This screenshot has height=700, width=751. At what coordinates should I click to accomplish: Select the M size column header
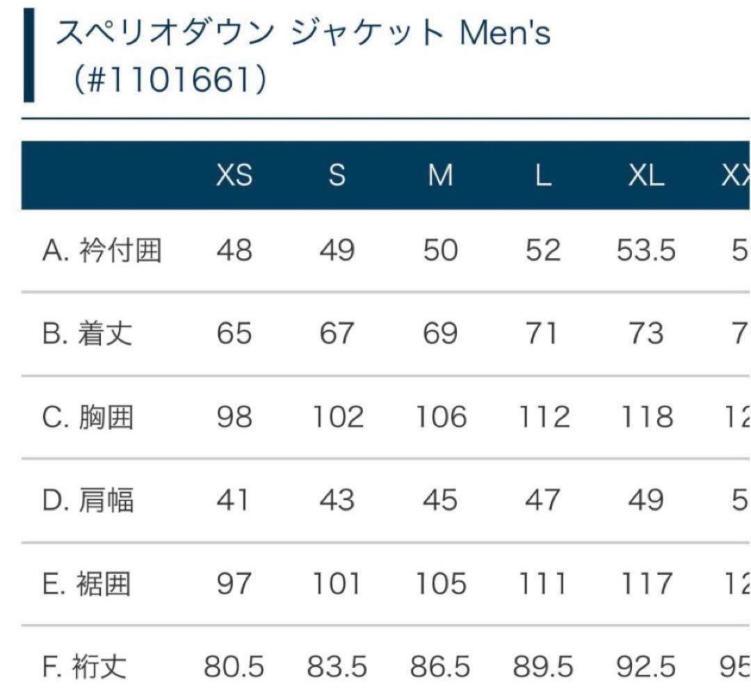pyautogui.click(x=440, y=176)
